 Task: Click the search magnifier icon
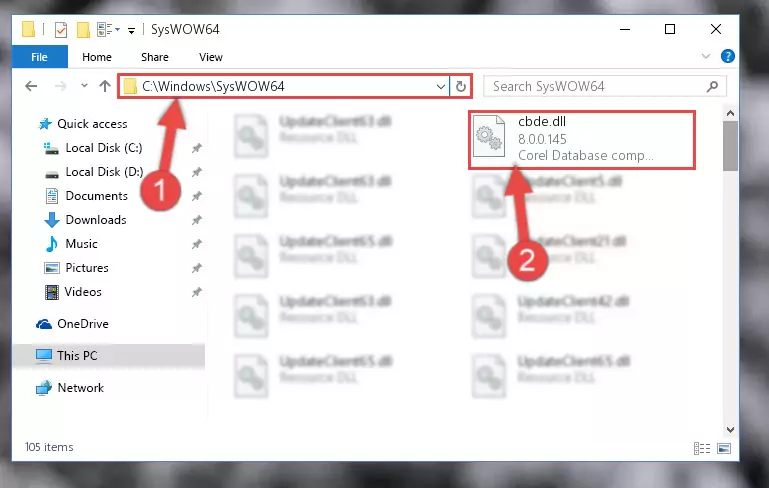[x=712, y=87]
